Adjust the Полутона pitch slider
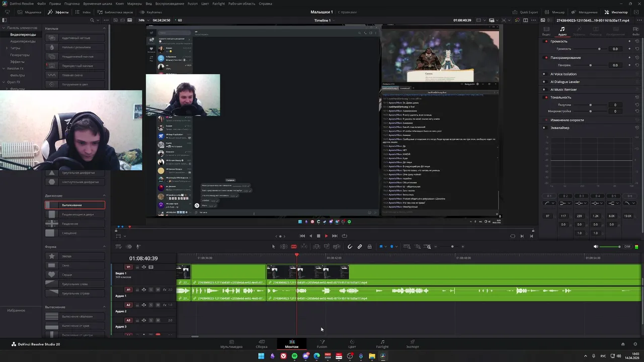 (591, 105)
